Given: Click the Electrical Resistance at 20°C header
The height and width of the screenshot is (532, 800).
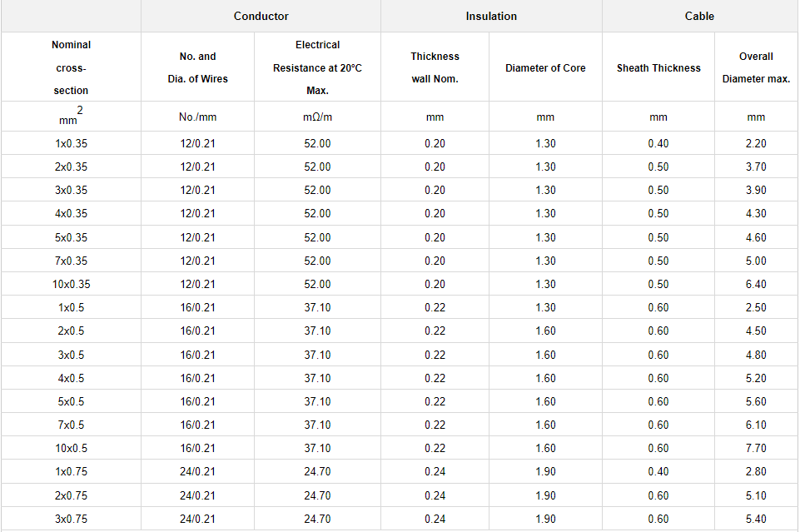Looking at the screenshot, I should [x=317, y=67].
